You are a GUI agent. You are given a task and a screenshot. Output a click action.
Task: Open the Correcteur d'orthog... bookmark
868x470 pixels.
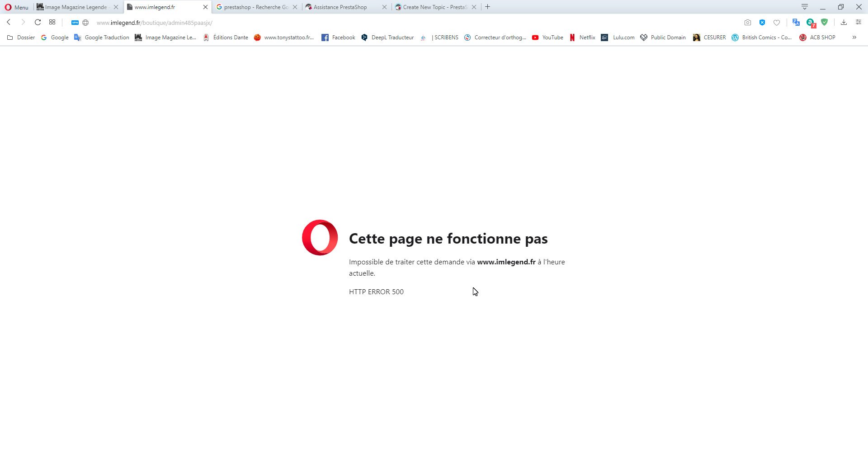pos(495,38)
